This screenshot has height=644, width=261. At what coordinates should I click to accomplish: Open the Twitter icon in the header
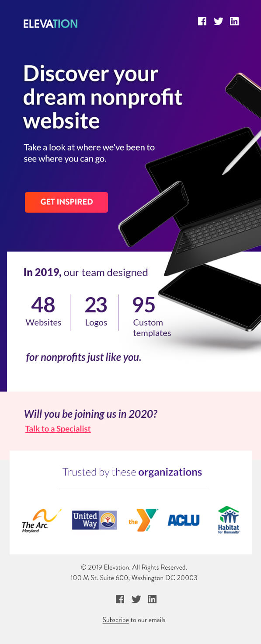pos(218,21)
